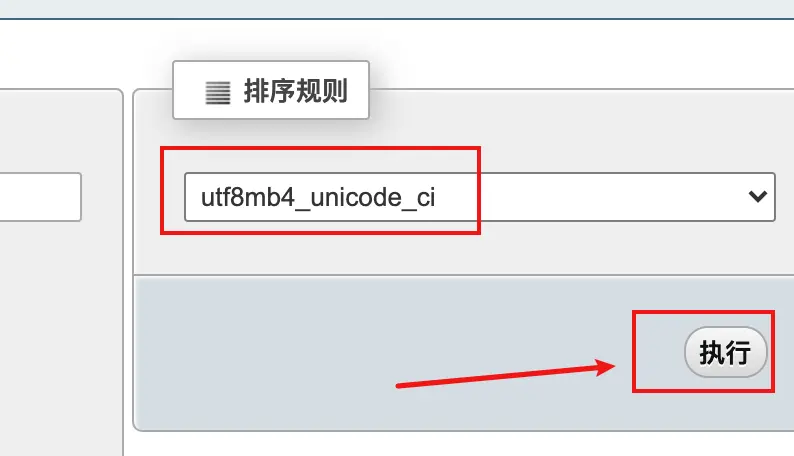
Task: Click the 排序规则 tab-style heading box
Action: [271, 90]
